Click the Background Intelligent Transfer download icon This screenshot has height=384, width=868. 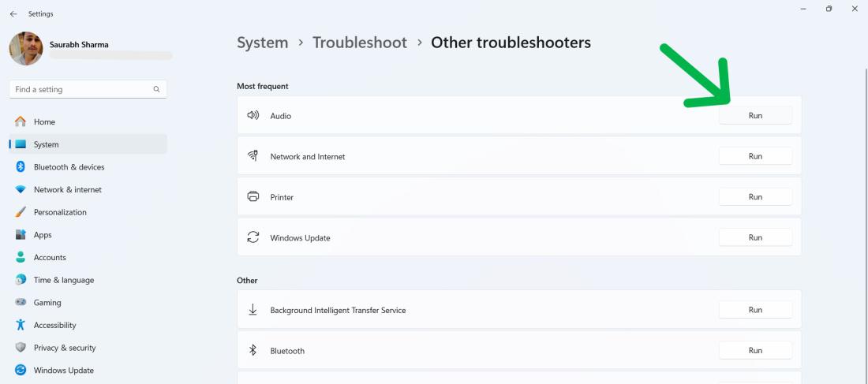tap(253, 310)
